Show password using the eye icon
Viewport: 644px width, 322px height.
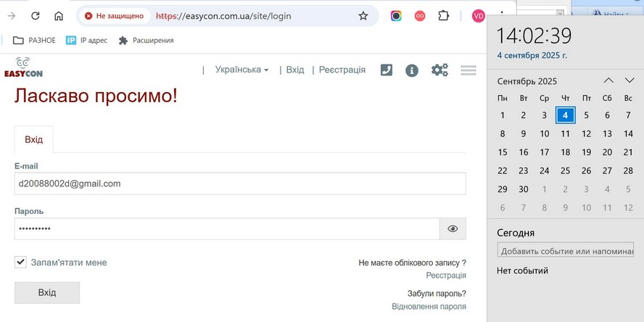(453, 228)
